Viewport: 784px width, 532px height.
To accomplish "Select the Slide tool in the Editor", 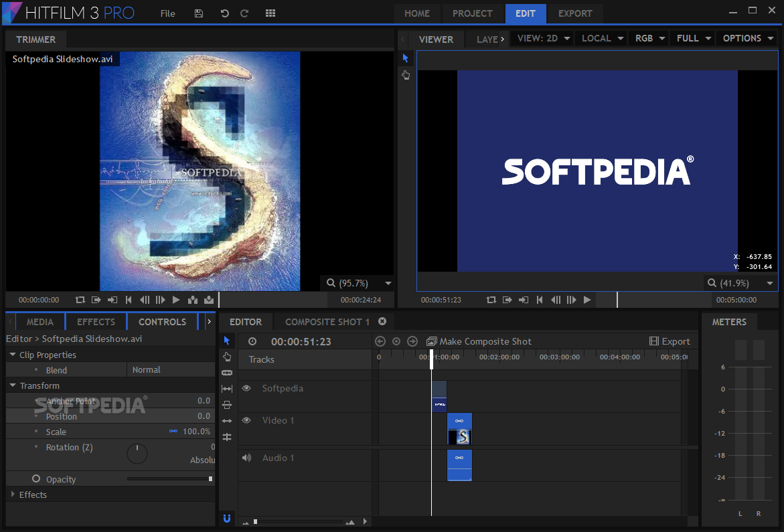I will (227, 405).
